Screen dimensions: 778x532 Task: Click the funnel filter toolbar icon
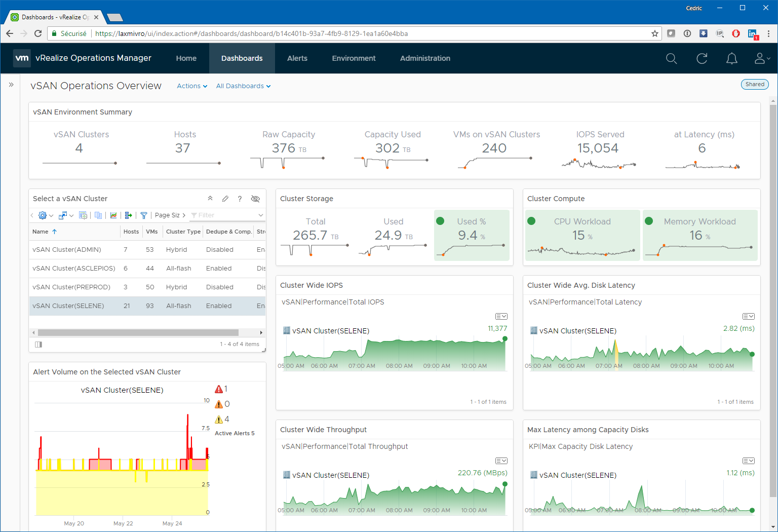[144, 215]
